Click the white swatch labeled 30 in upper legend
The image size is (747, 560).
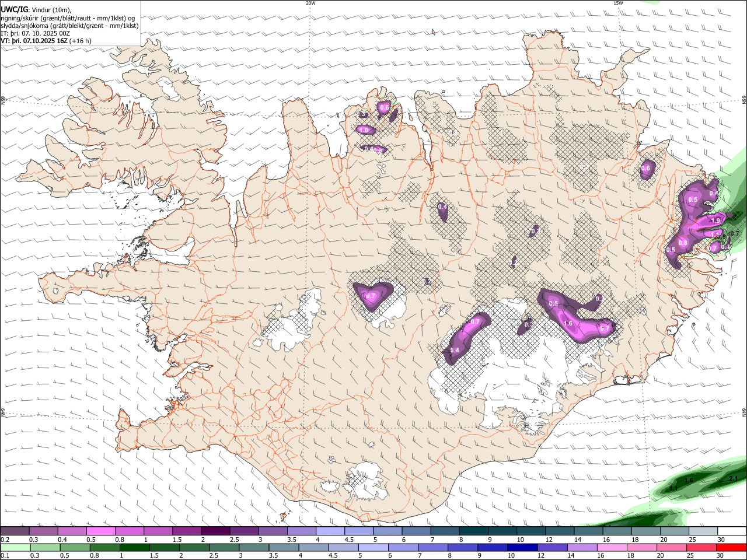tap(732, 531)
